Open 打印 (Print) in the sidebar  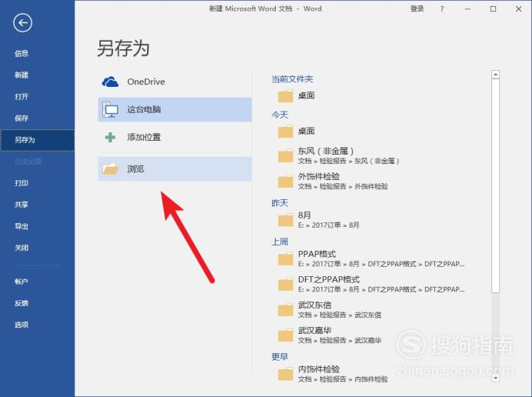22,183
